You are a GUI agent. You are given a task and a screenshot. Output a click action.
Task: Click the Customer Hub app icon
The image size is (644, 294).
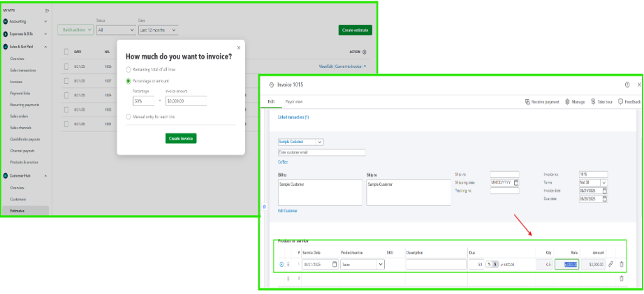point(6,176)
